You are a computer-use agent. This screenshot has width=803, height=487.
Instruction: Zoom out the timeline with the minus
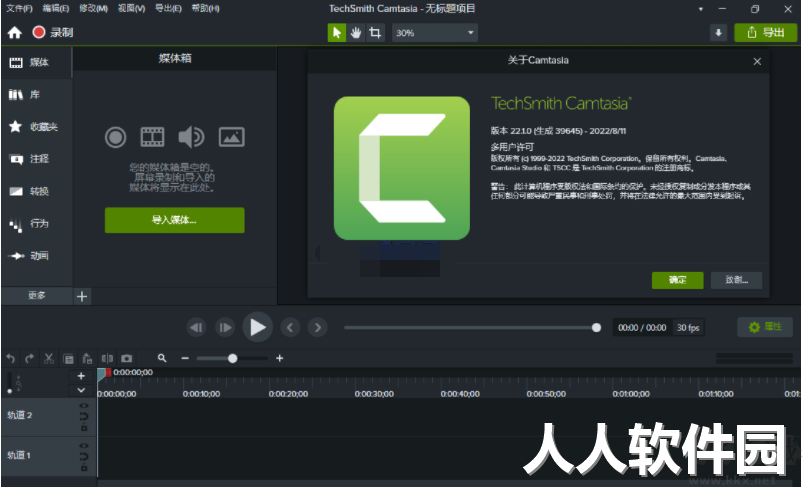(x=185, y=358)
